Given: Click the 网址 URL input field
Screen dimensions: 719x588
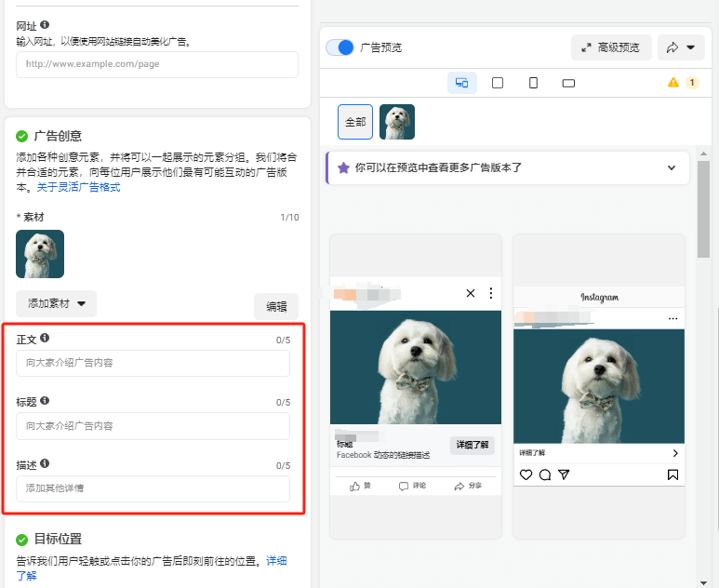Looking at the screenshot, I should pos(157,64).
